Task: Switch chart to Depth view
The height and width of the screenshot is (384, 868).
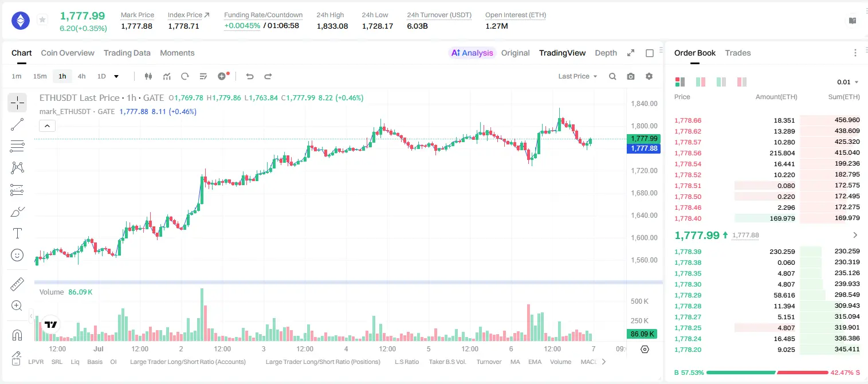Action: click(606, 53)
